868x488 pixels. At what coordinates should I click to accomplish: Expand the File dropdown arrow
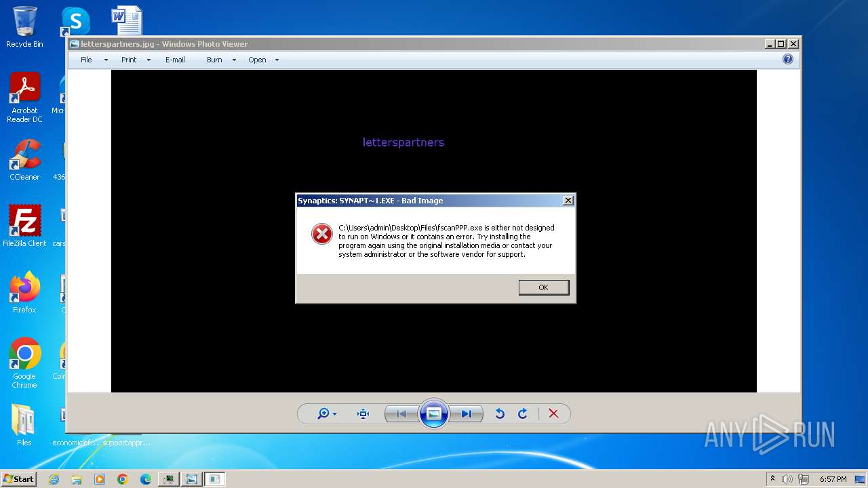(106, 60)
